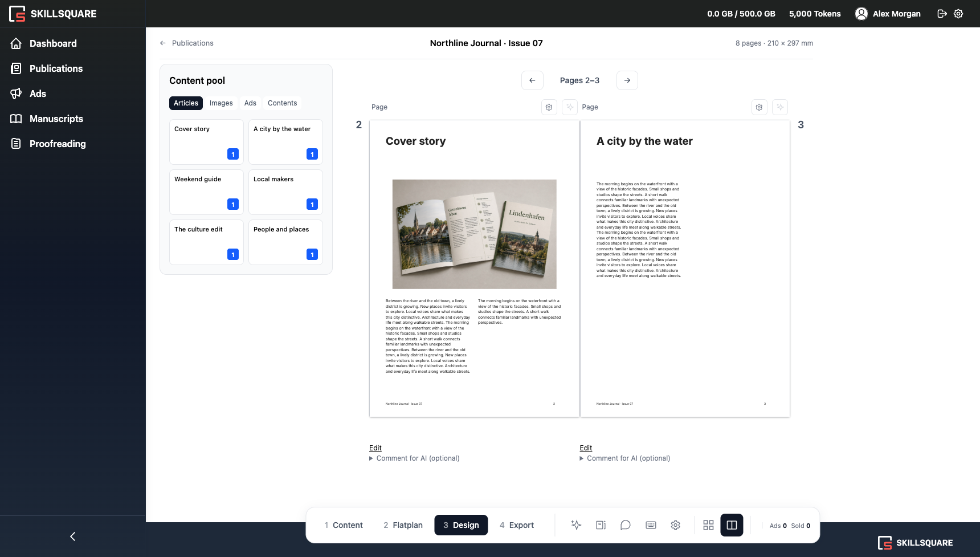
Task: Open the Dashboard from the sidebar
Action: coord(53,43)
